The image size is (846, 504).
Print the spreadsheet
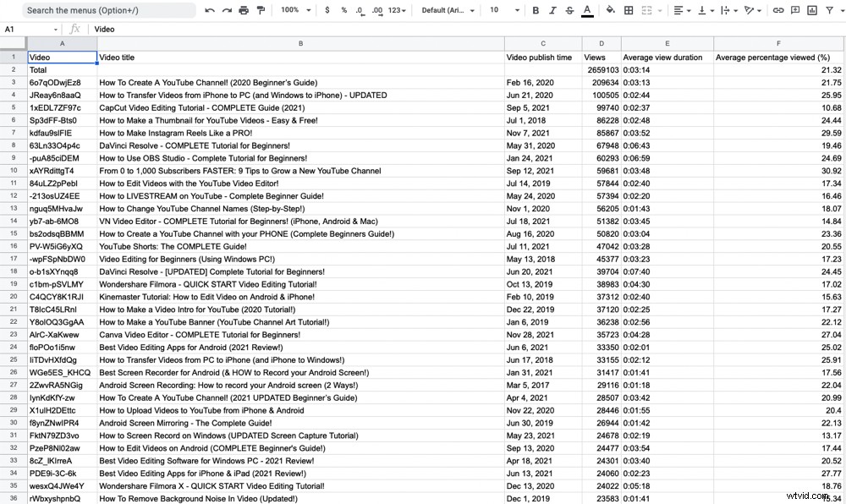click(x=244, y=9)
